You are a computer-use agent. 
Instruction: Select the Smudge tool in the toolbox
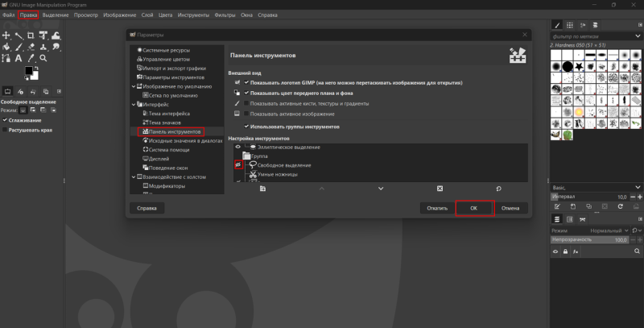tap(56, 47)
